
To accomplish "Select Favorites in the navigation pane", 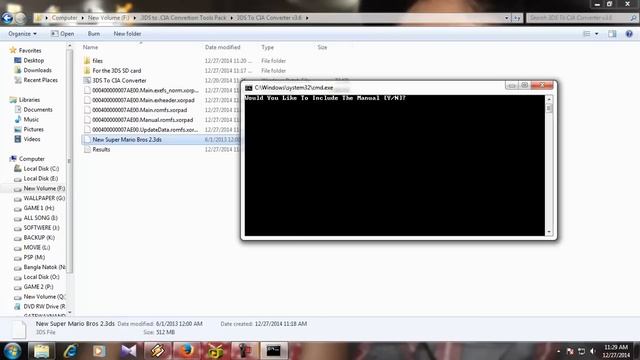I will click(x=30, y=51).
